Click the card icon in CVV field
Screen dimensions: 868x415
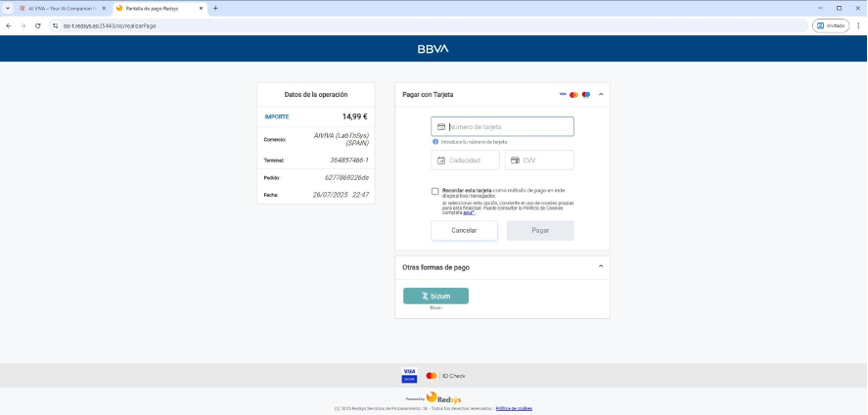pos(515,161)
